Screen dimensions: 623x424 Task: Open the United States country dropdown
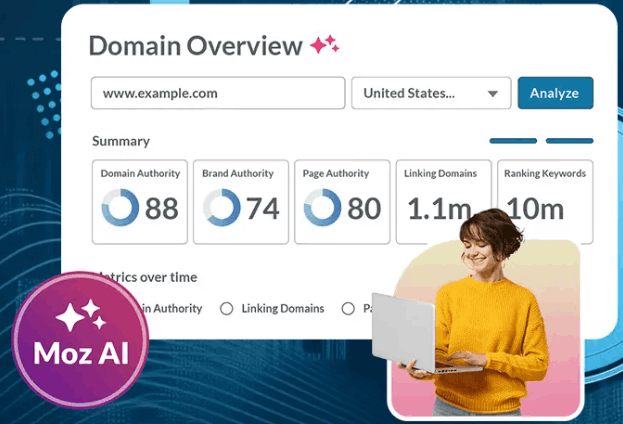pos(431,93)
